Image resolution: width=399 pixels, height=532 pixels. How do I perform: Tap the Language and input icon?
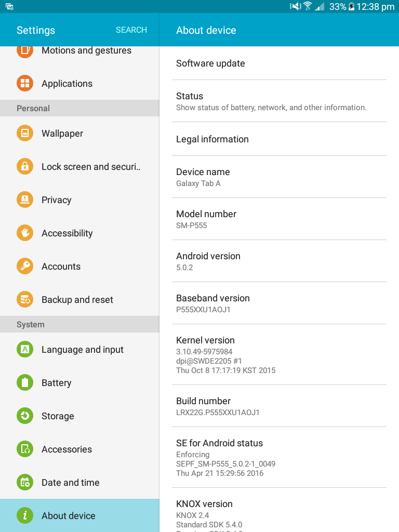25,350
